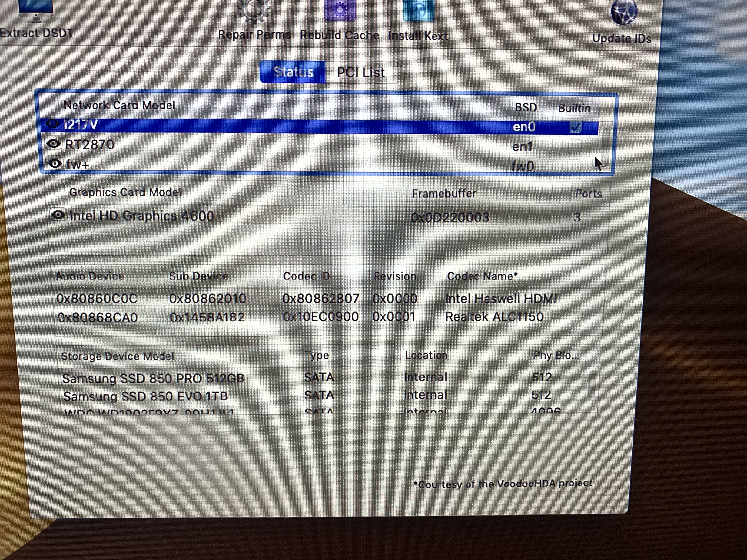The image size is (747, 560).
Task: Click the Storage Device Model column header
Action: pyautogui.click(x=118, y=356)
